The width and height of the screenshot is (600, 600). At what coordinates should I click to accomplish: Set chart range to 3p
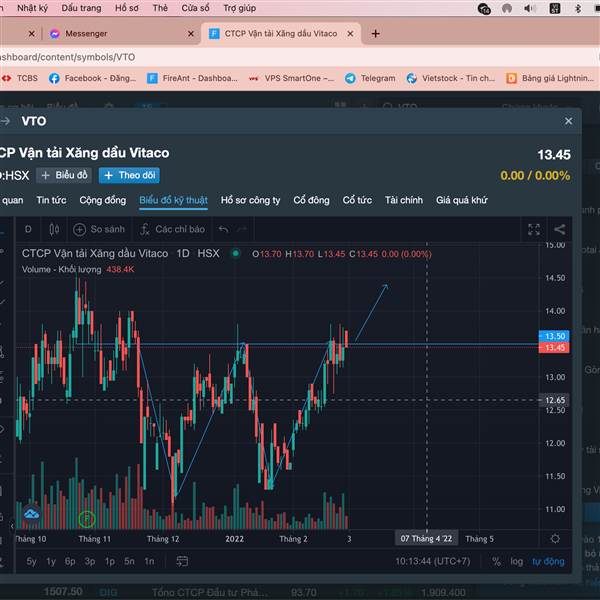click(90, 561)
